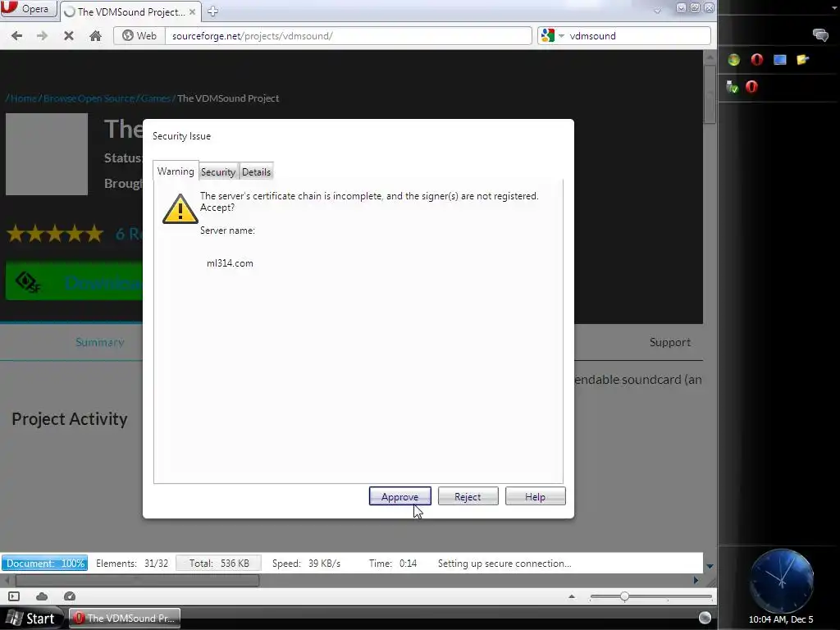Open the Home page icon

point(95,36)
